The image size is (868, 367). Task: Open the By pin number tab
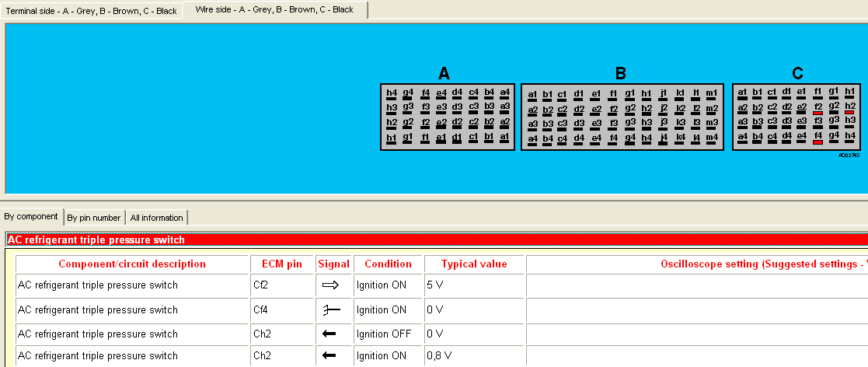(94, 218)
